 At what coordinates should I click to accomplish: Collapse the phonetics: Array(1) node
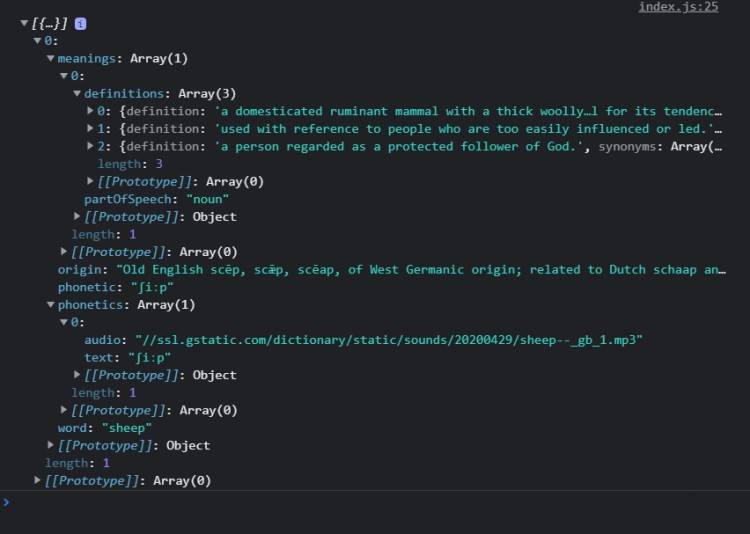coord(51,305)
